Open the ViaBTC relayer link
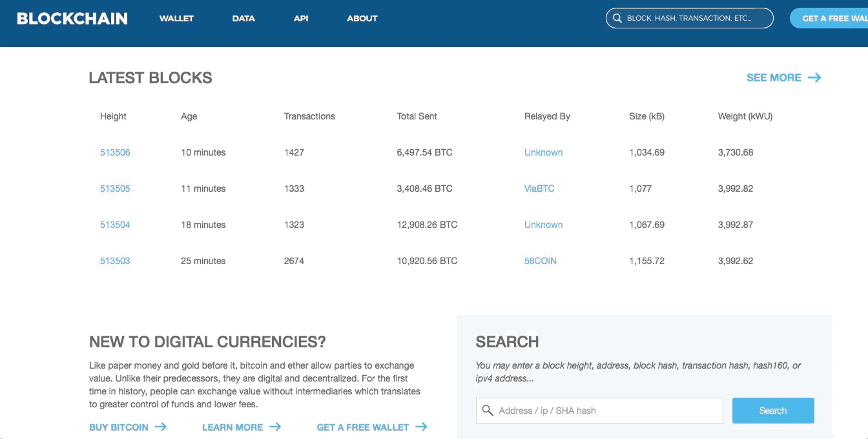The width and height of the screenshot is (868, 439). [x=539, y=189]
